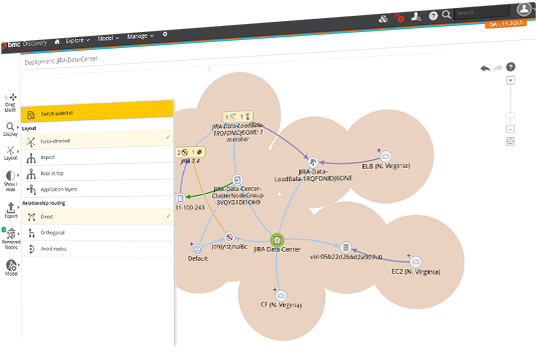
Task: Zoom out with the minus button
Action: (510, 129)
